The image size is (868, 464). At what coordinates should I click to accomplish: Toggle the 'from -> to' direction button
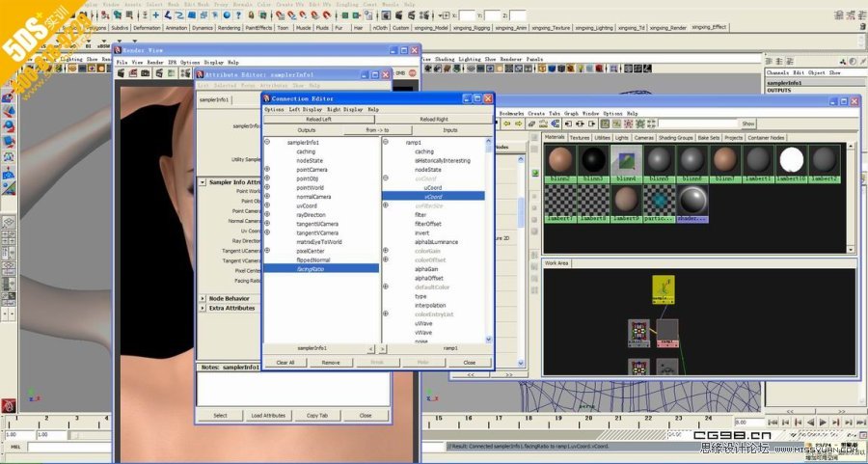(378, 129)
